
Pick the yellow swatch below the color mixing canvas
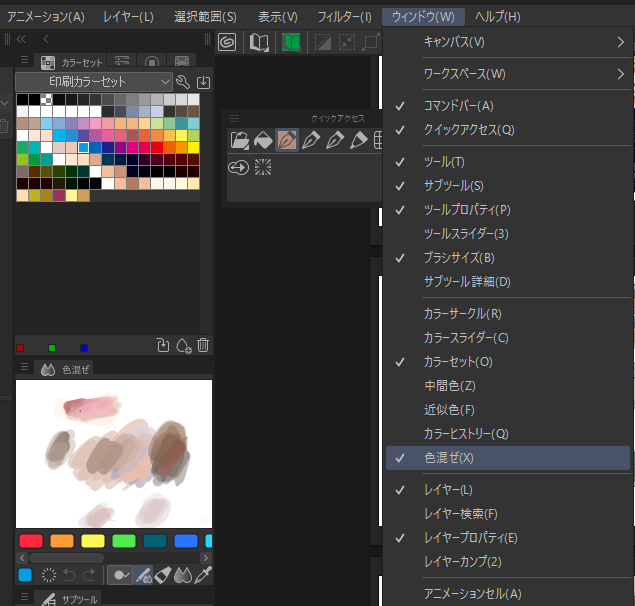click(92, 541)
